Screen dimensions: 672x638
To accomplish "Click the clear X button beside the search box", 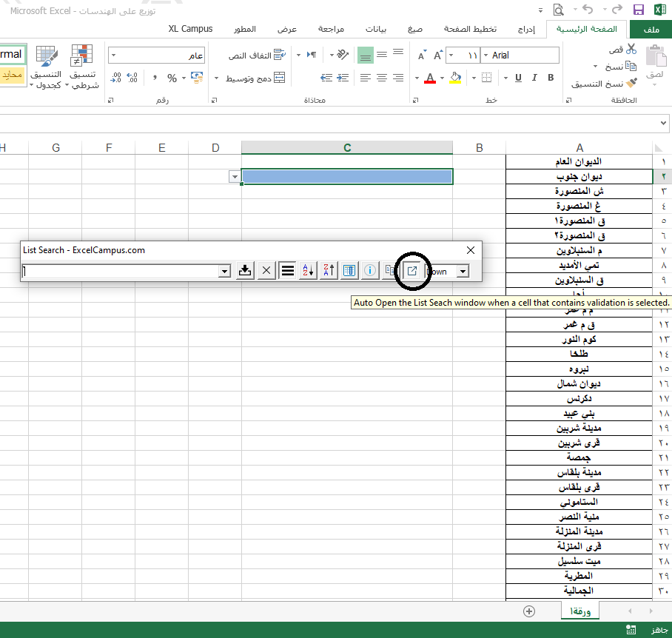I will pyautogui.click(x=266, y=272).
